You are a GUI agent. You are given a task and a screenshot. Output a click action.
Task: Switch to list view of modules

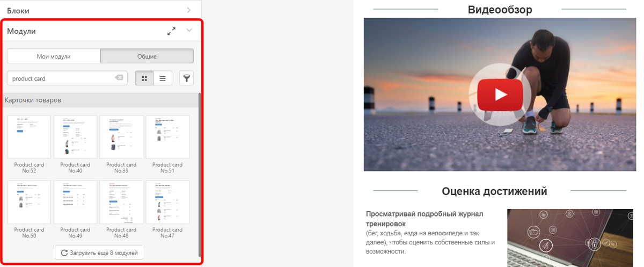point(163,78)
